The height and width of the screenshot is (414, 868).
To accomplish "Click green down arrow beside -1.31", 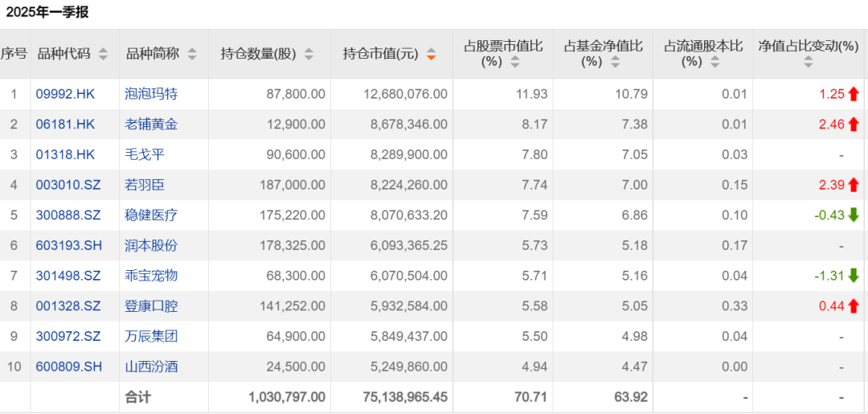I will coord(853,276).
